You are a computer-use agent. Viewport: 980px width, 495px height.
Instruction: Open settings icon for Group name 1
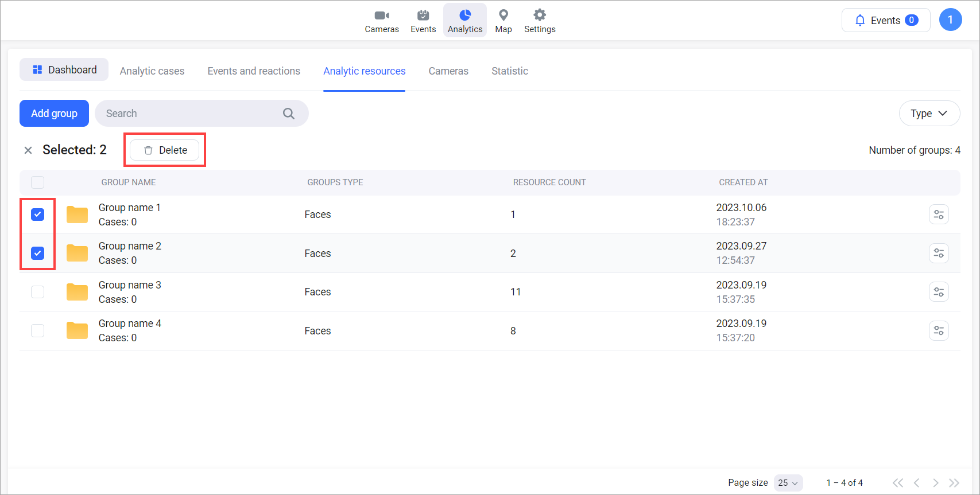click(939, 215)
